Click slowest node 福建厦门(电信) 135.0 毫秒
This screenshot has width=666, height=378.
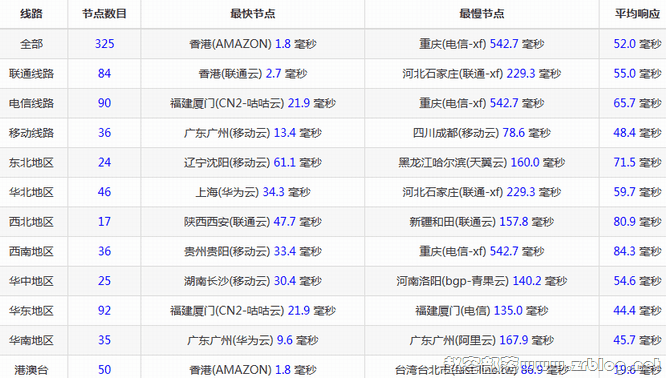[482, 310]
